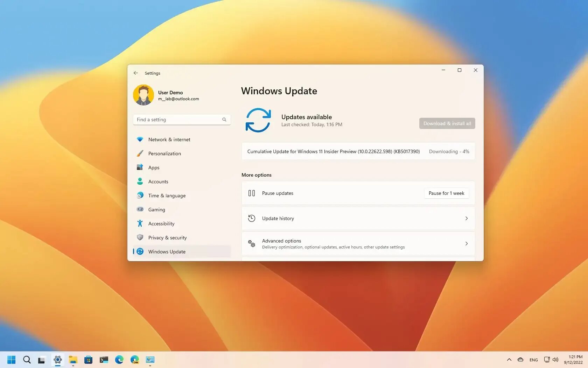Click "Last checked: Today, 1:16 PM" text

[x=312, y=124]
